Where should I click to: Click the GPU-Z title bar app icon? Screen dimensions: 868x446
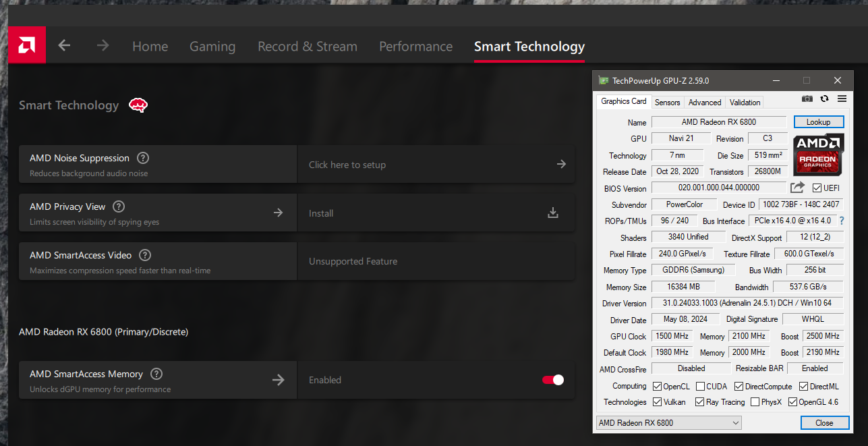pyautogui.click(x=604, y=80)
